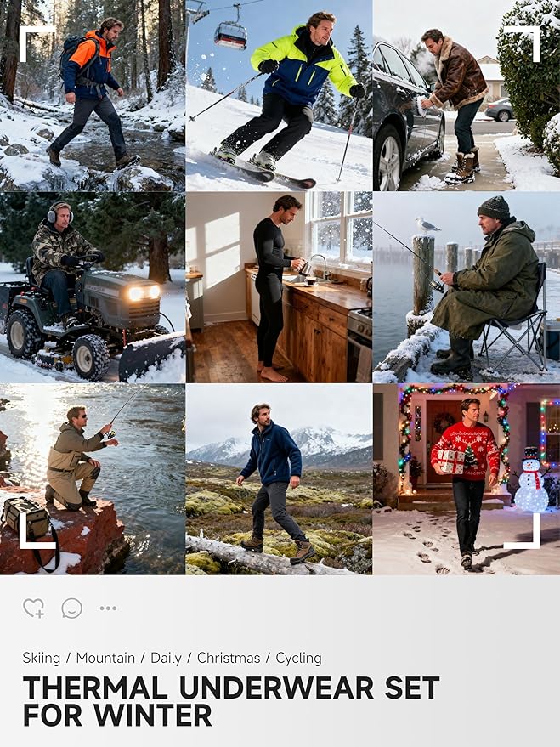Screen dimensions: 560x747
Task: Select the Daily category label
Action: pyautogui.click(x=166, y=659)
